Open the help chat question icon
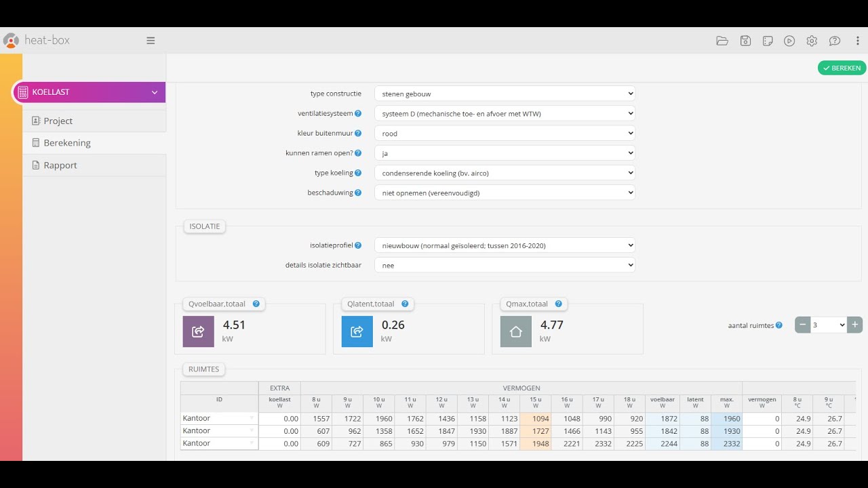This screenshot has height=488, width=868. [x=835, y=41]
